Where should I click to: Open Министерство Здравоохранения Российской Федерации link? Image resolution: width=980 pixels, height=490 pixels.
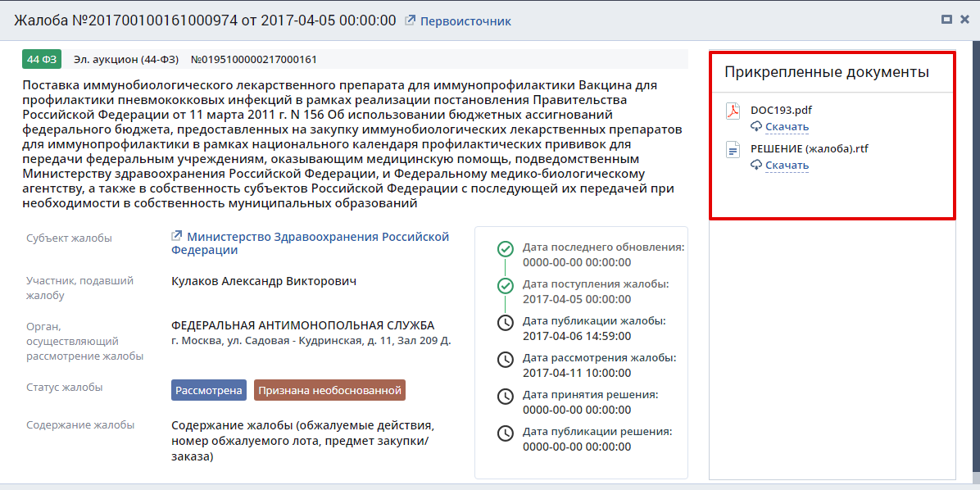[310, 243]
